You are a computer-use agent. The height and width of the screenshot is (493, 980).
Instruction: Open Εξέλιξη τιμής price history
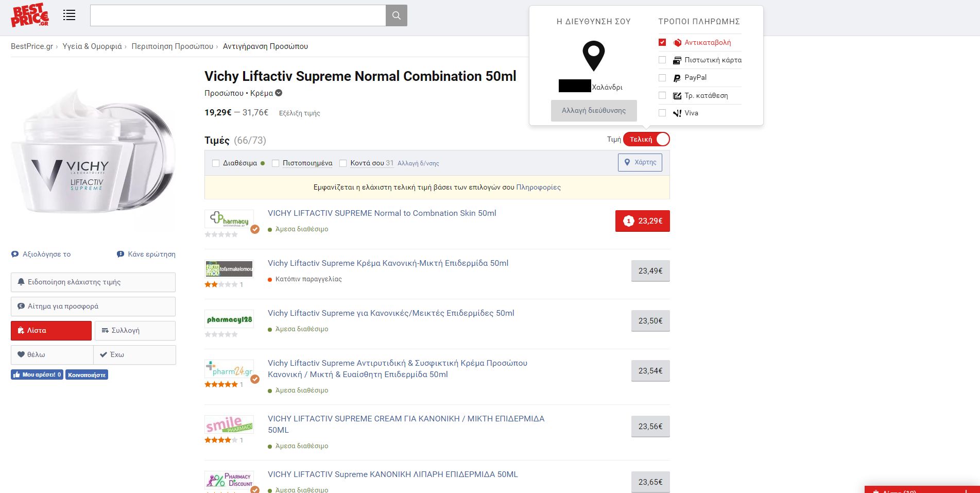299,113
